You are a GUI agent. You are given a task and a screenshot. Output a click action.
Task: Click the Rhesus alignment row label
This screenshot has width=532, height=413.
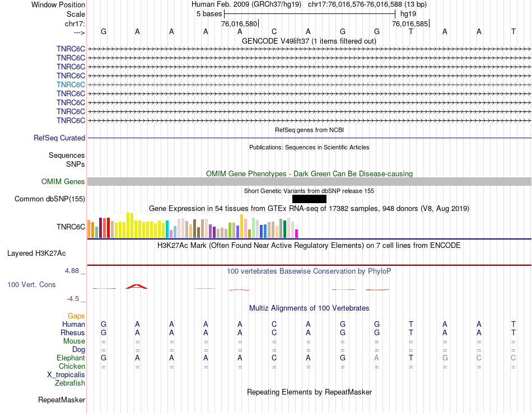click(x=73, y=333)
